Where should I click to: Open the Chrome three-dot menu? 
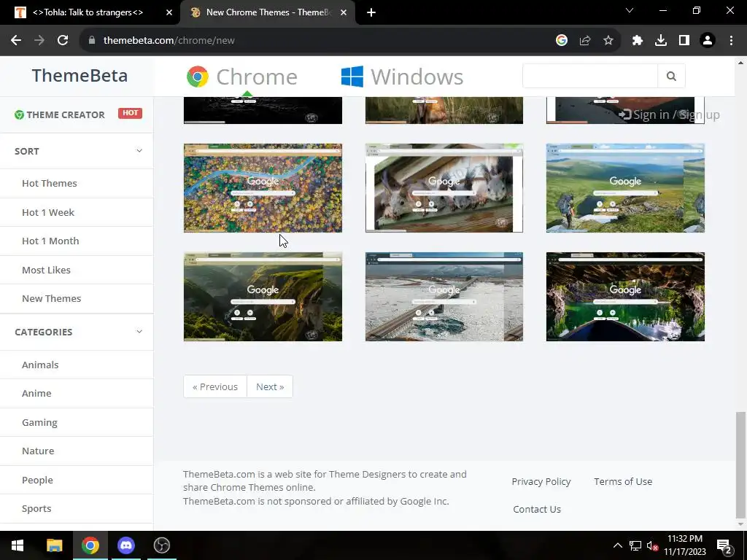[x=731, y=41]
